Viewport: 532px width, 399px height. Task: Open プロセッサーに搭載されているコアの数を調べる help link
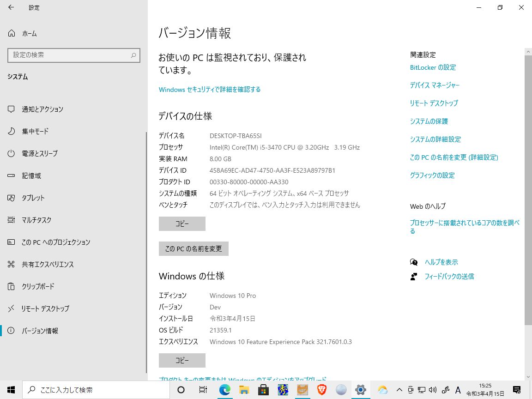tap(465, 227)
